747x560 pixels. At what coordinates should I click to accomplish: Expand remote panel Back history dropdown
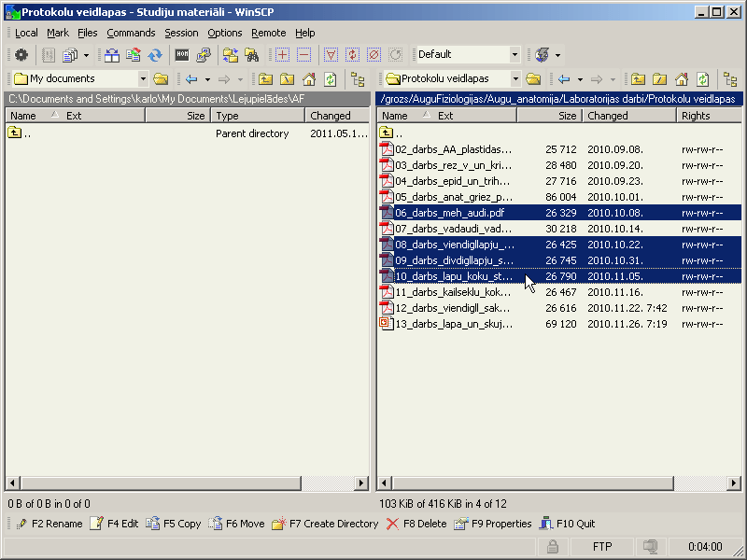(580, 79)
